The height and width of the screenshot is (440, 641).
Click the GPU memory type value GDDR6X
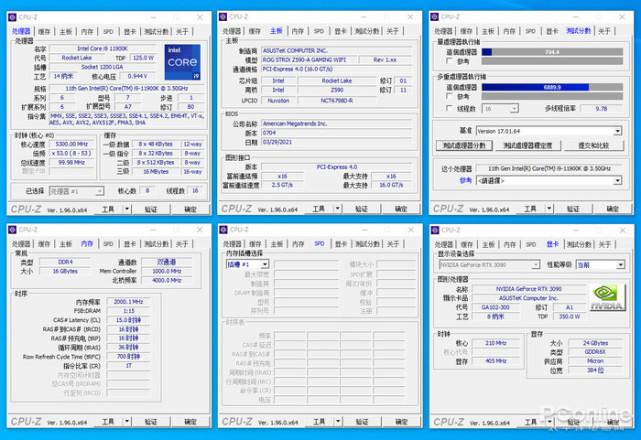(595, 352)
